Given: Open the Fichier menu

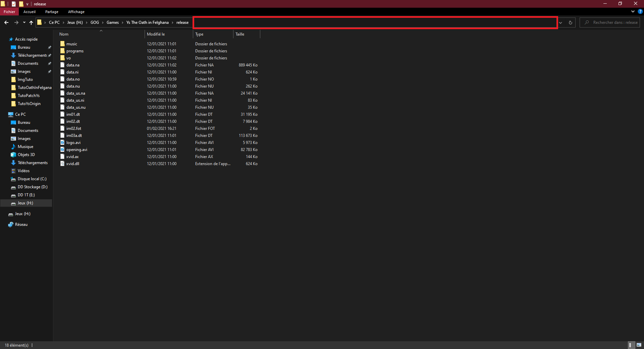Looking at the screenshot, I should click(x=9, y=12).
